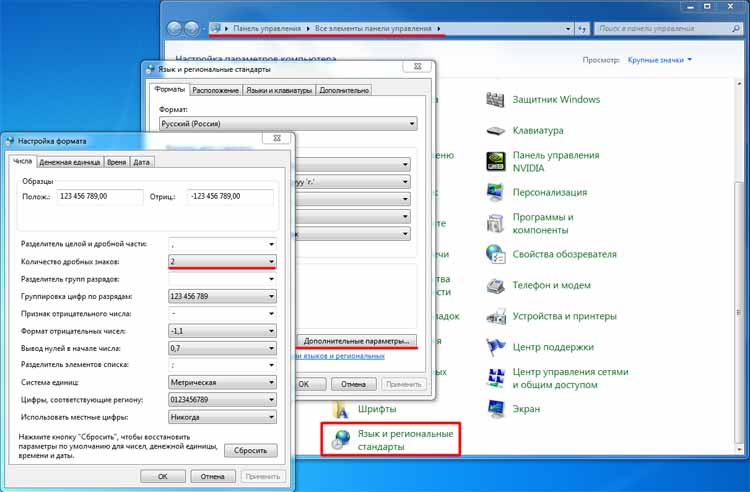The height and width of the screenshot is (492, 750).
Task: Expand Разделитель групп разрядов dropdown
Action: click(x=271, y=279)
